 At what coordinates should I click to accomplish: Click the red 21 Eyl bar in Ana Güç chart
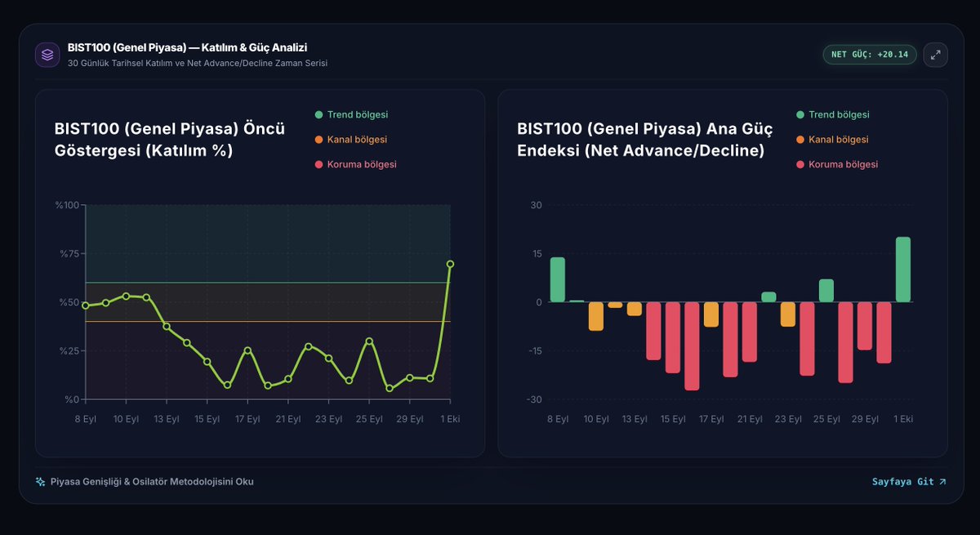(x=750, y=332)
